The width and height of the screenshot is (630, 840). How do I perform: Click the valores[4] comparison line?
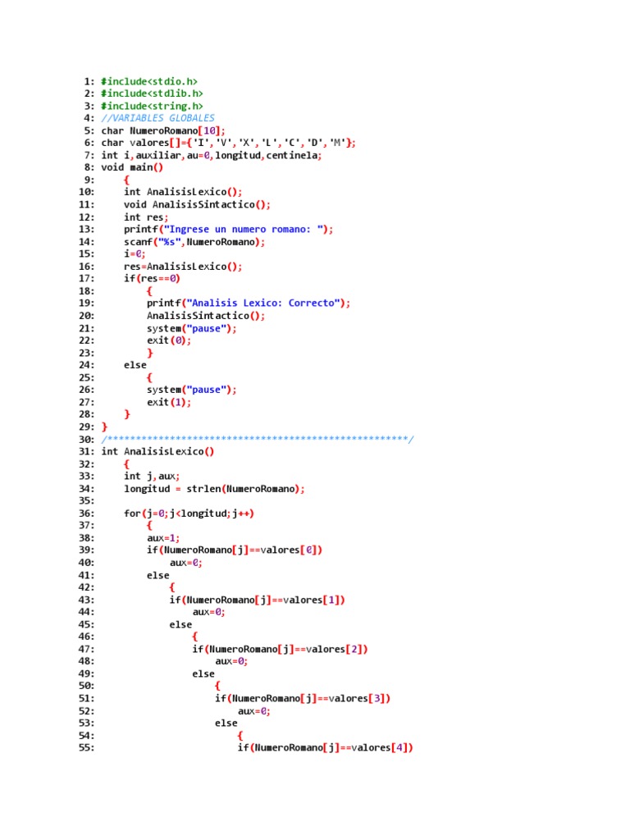click(x=326, y=748)
